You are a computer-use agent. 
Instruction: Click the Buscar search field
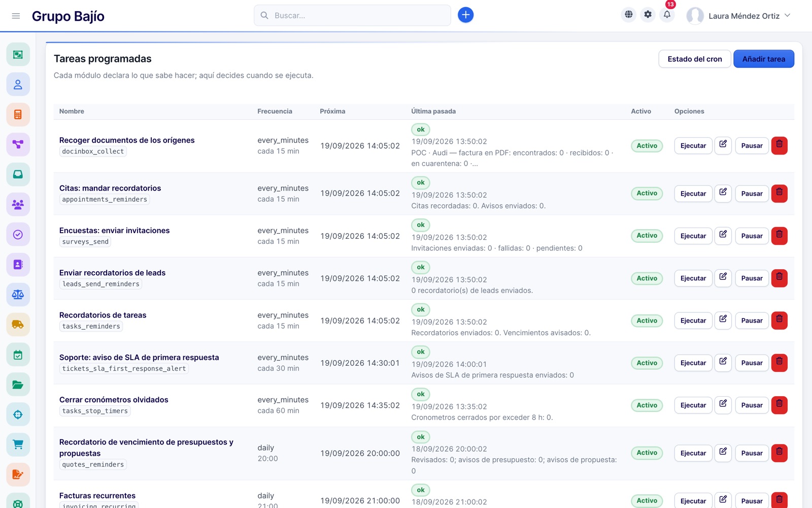(352, 15)
